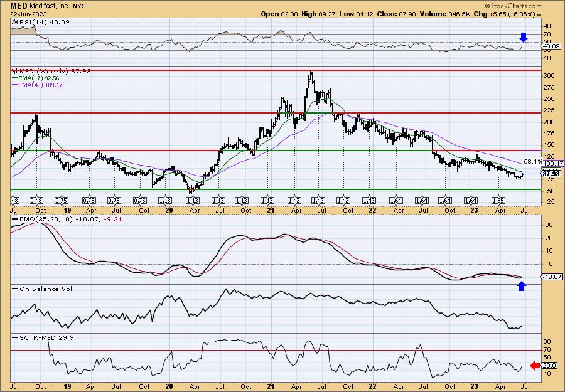Viewport: 565px width, 392px height.
Task: Click the RSI 40.09 value tag on right axis
Action: coord(551,46)
